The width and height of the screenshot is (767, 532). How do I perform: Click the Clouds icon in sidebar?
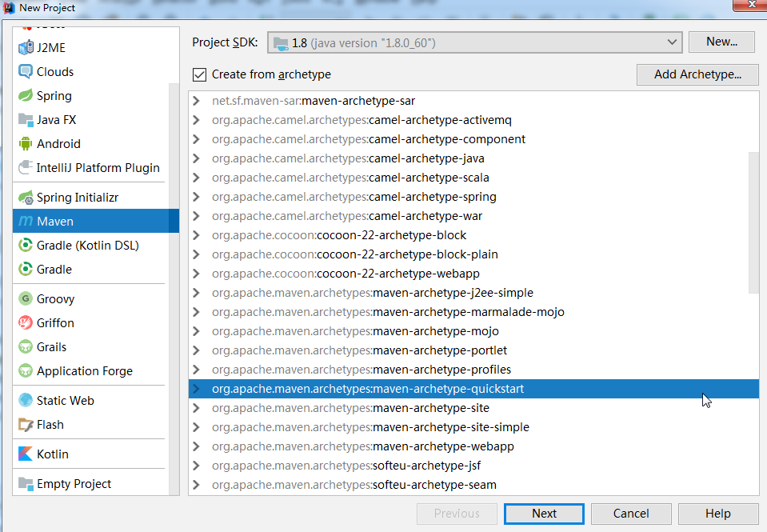pos(26,71)
